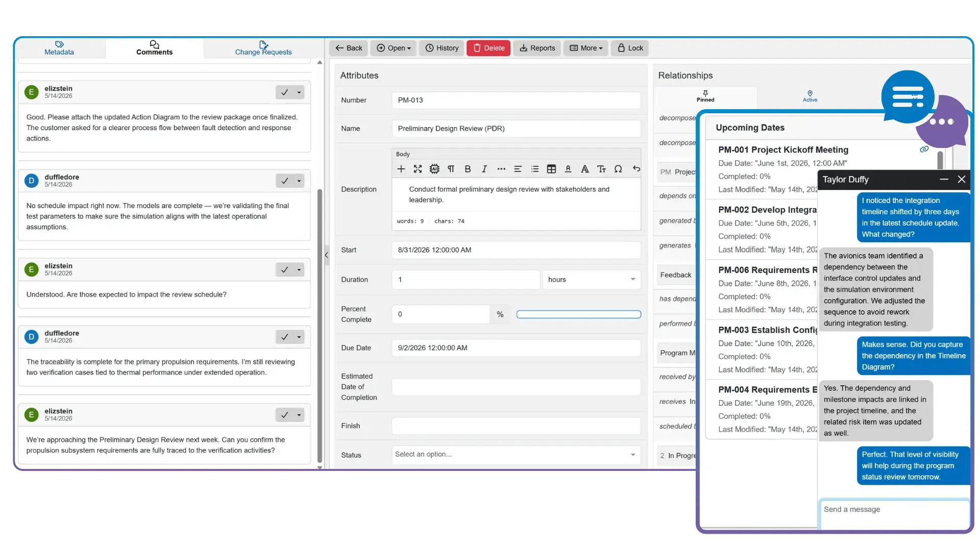Expand the More dropdown menu
This screenshot has height=551, width=980.
click(586, 48)
